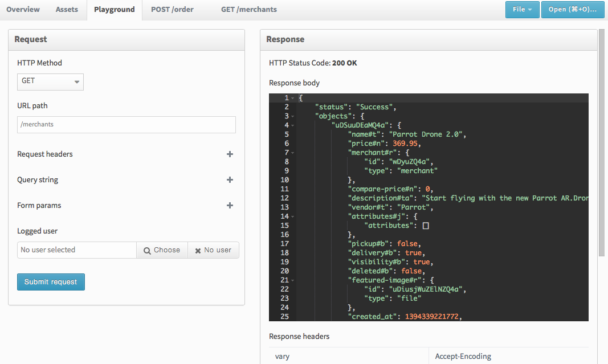Viewport: 608px width, 364px height.
Task: Click the Form params label
Action: 39,206
